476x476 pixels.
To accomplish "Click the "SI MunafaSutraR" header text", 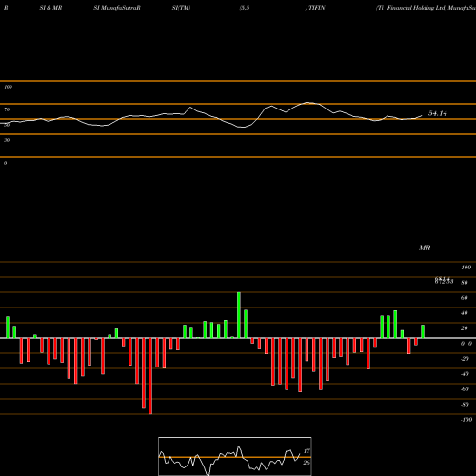I will point(117,8).
